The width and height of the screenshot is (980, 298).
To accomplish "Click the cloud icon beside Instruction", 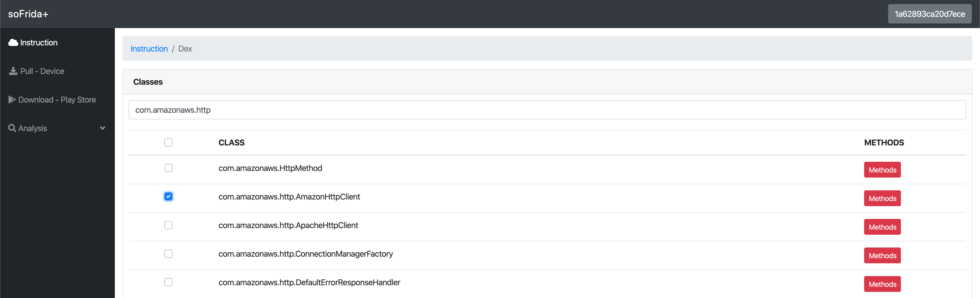I will point(13,43).
